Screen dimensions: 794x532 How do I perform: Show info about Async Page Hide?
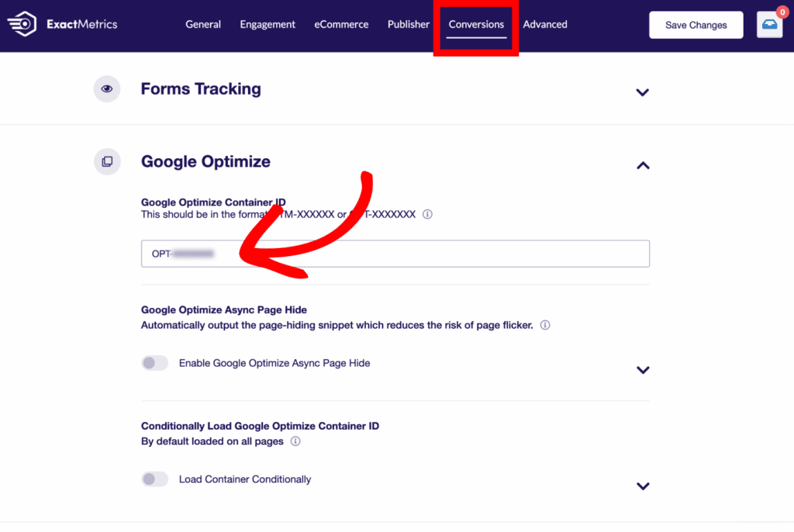[x=545, y=325]
